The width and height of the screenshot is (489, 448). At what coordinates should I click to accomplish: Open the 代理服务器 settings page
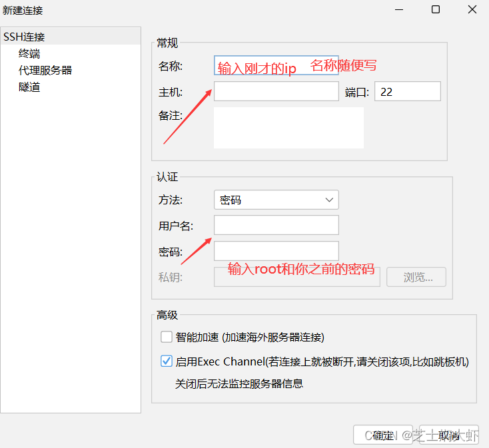(45, 70)
